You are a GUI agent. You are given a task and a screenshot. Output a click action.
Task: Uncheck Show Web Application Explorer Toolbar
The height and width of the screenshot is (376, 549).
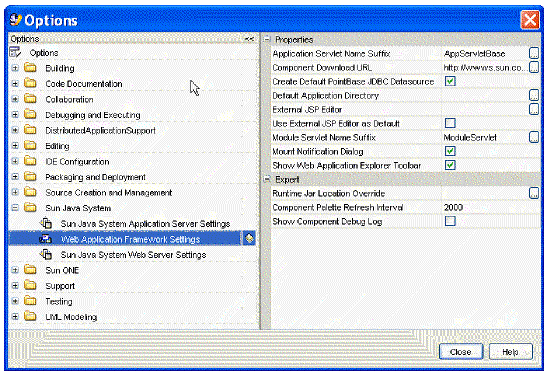click(450, 165)
